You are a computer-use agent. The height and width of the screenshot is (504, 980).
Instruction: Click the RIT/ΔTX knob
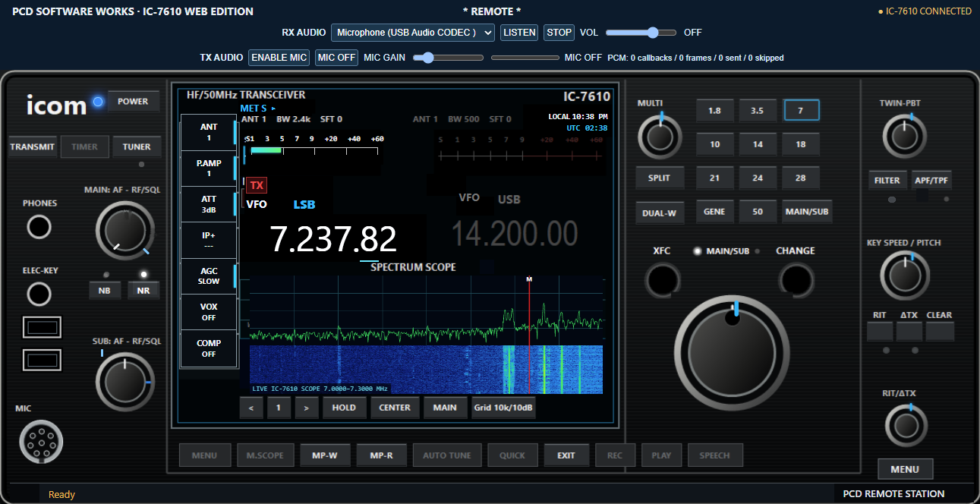pyautogui.click(x=906, y=425)
